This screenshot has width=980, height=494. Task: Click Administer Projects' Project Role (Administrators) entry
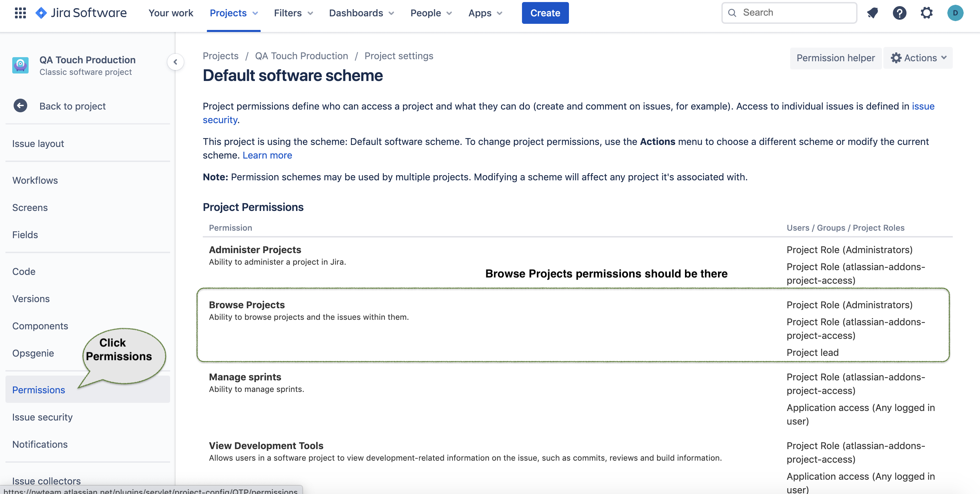pyautogui.click(x=849, y=249)
